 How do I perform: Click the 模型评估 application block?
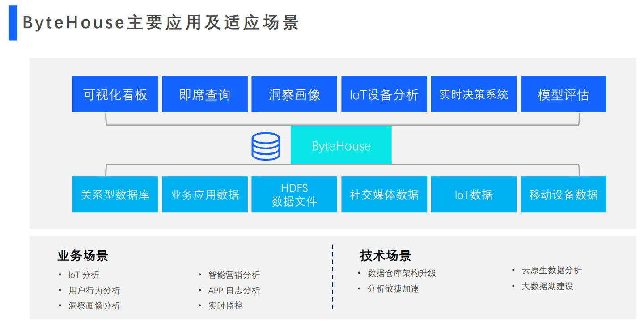[563, 94]
